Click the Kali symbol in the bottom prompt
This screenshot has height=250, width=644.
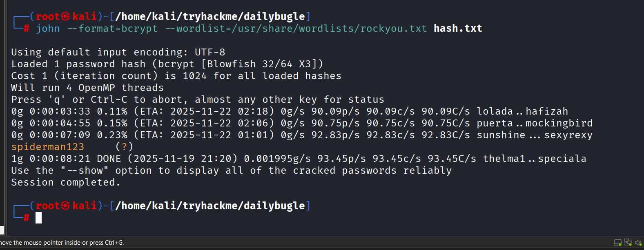click(x=65, y=206)
